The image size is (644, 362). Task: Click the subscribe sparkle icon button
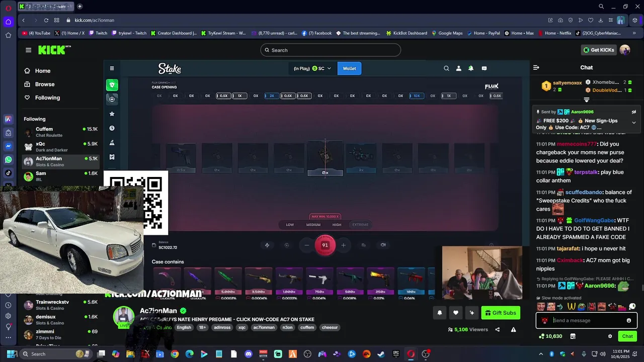coord(471,313)
